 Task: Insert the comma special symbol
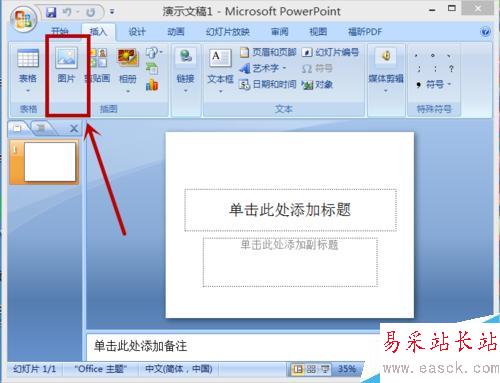[416, 55]
